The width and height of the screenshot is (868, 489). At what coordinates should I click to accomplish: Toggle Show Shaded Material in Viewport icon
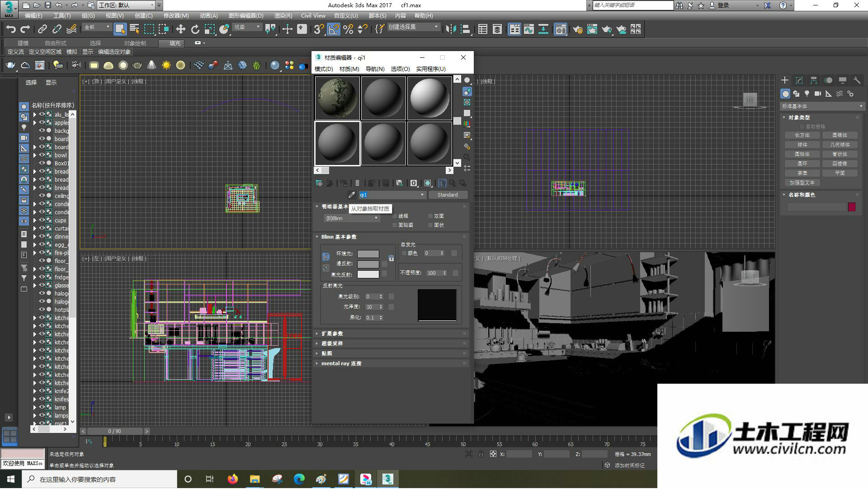click(x=428, y=183)
